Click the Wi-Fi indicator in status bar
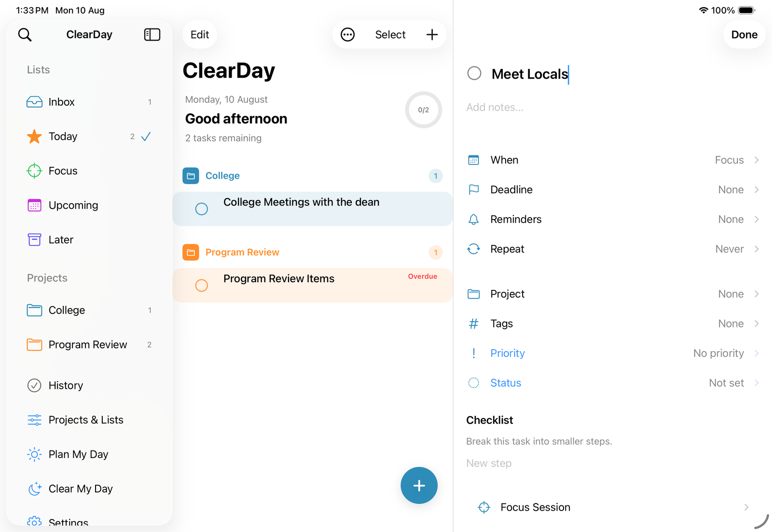Viewport: 772px width, 532px height. pyautogui.click(x=703, y=10)
